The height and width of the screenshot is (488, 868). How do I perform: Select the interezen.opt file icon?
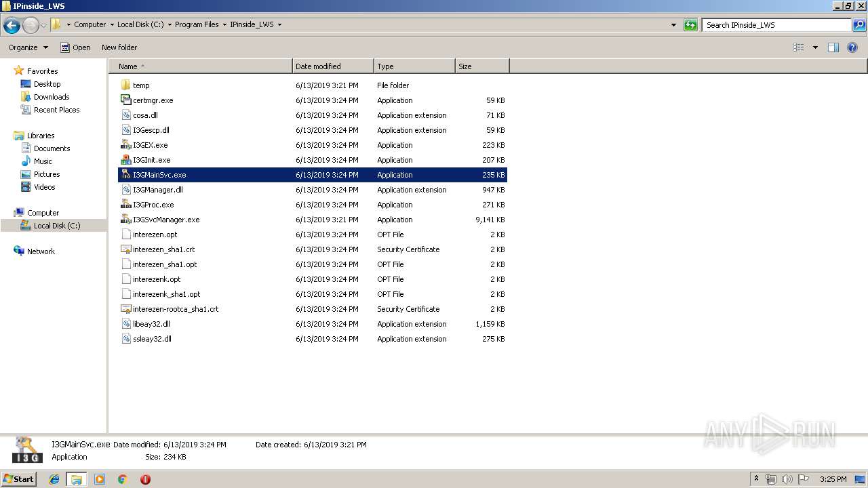[x=125, y=235]
